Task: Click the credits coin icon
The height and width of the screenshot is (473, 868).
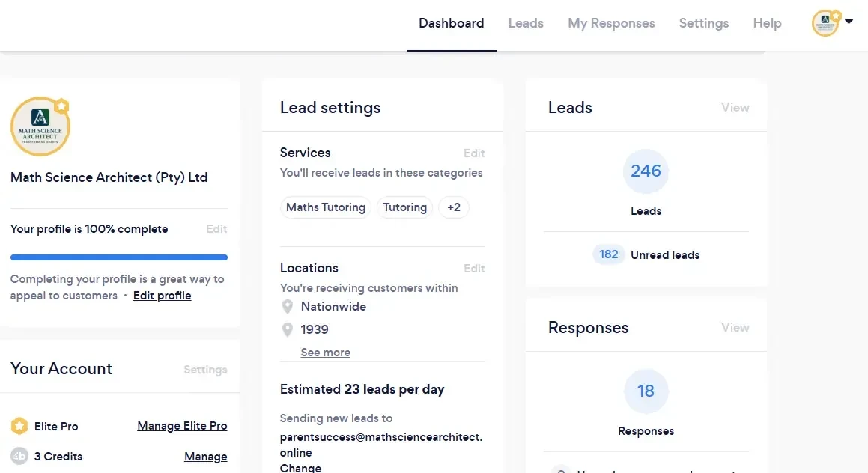Action: coord(19,456)
